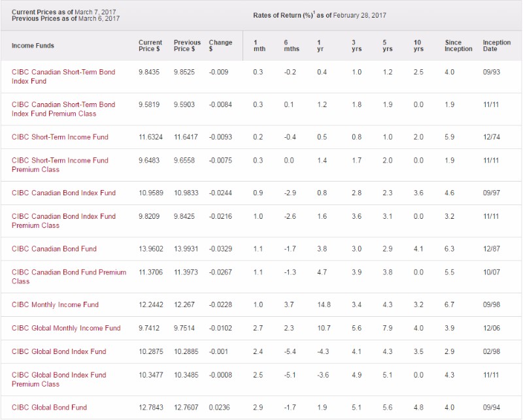
Task: Open CIBC Canadian Short-Term Bond Index Fund Premium Class
Action: [63, 109]
